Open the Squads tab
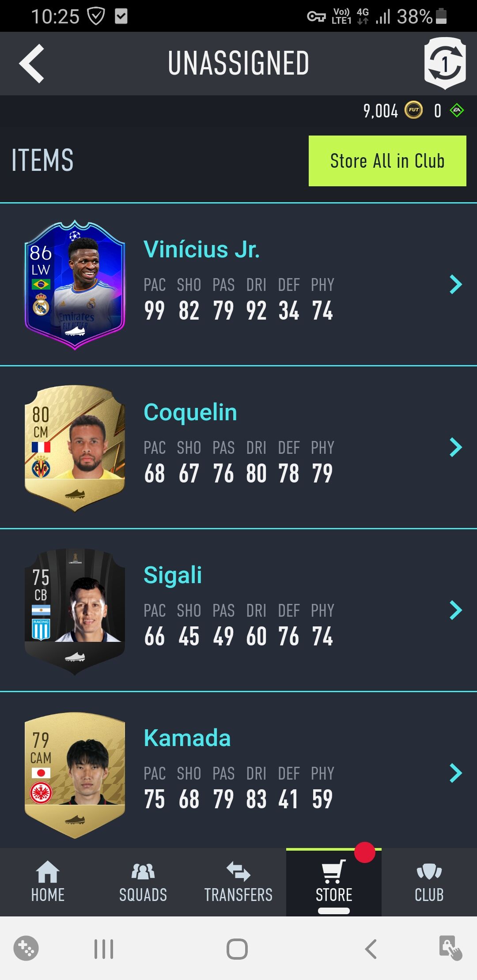 tap(143, 881)
